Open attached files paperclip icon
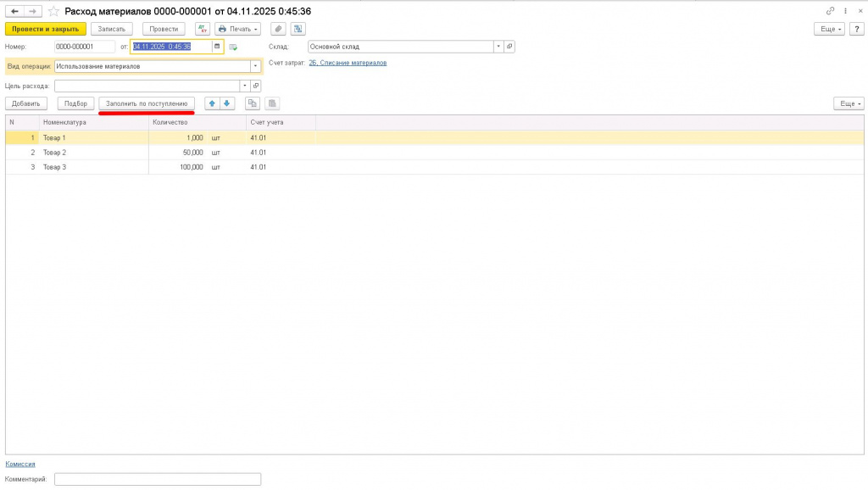The height and width of the screenshot is (490, 868). (278, 29)
